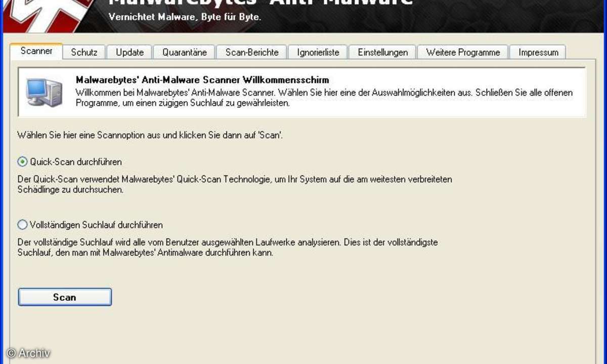Viewport: 607px width, 364px height.
Task: Click the Quick-Scan description paragraph
Action: [235, 185]
